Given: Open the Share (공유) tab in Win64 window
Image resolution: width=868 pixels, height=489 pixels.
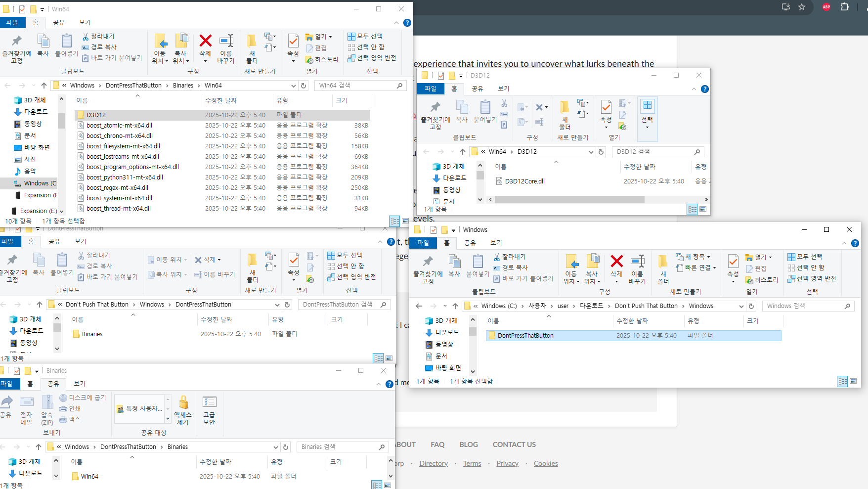Looking at the screenshot, I should click(59, 22).
